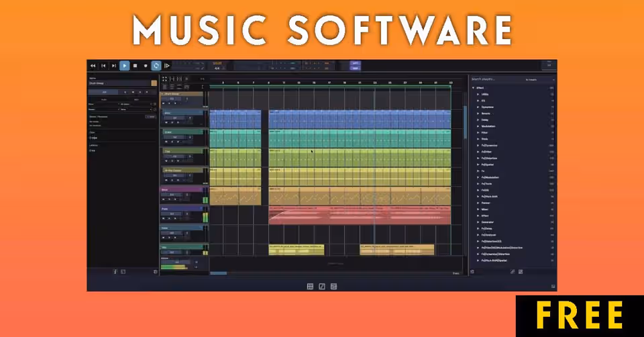Image resolution: width=644 pixels, height=337 pixels.
Task: Jump to start with the skip-back button
Action: pyautogui.click(x=103, y=66)
